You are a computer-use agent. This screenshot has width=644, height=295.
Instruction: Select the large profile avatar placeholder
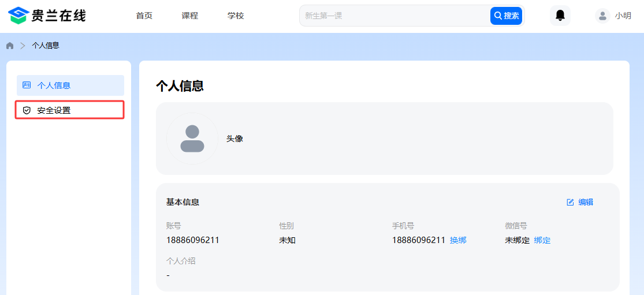[192, 139]
